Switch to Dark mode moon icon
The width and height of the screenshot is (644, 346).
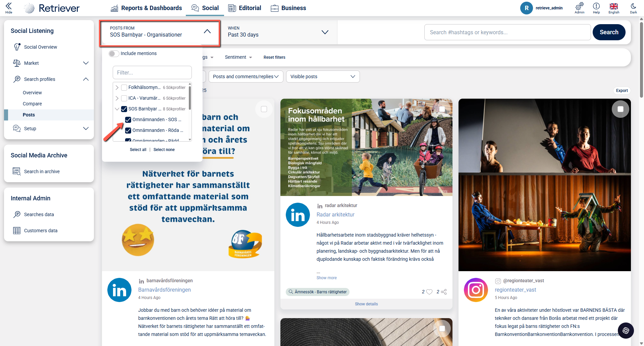633,6
